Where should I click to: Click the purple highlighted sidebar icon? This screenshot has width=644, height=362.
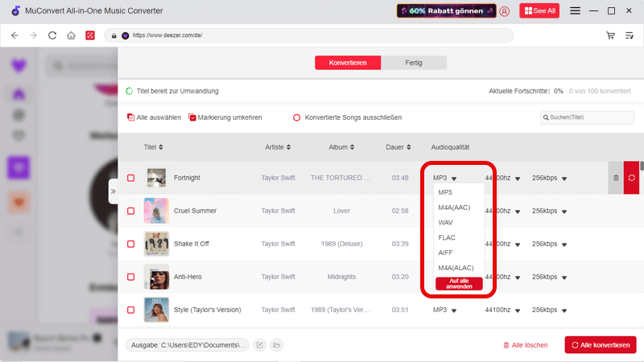coord(19,167)
